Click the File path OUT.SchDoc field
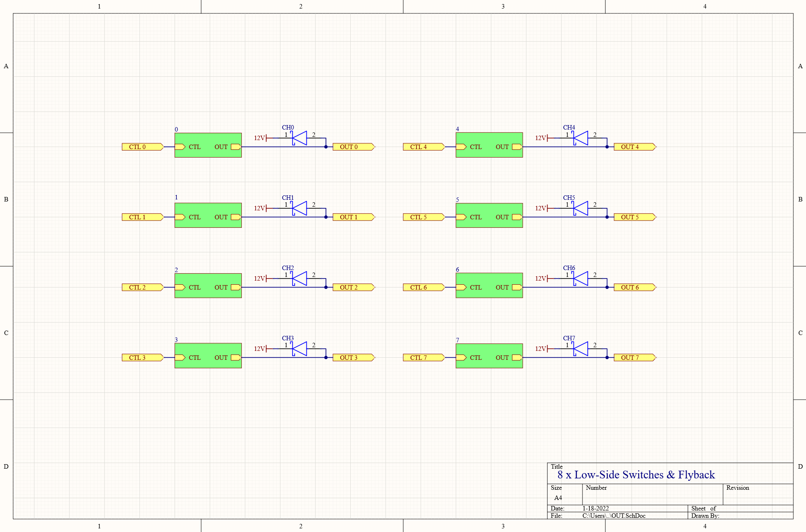This screenshot has width=806, height=532. tap(613, 515)
